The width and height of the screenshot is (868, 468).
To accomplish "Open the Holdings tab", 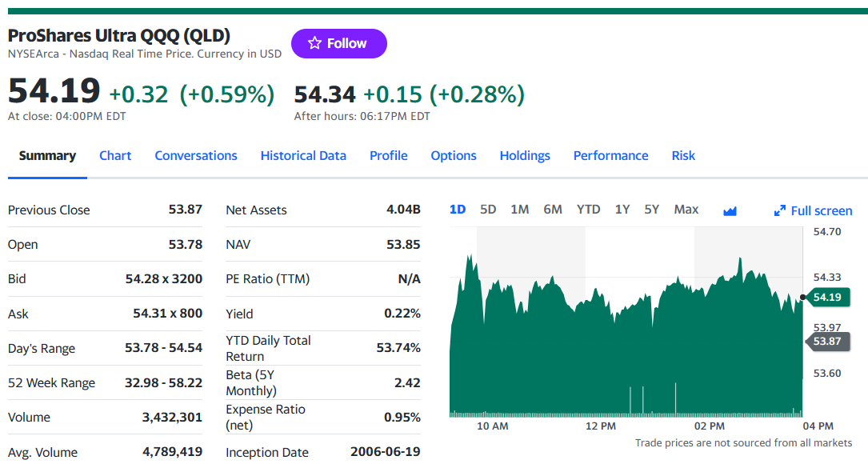I will coord(525,156).
